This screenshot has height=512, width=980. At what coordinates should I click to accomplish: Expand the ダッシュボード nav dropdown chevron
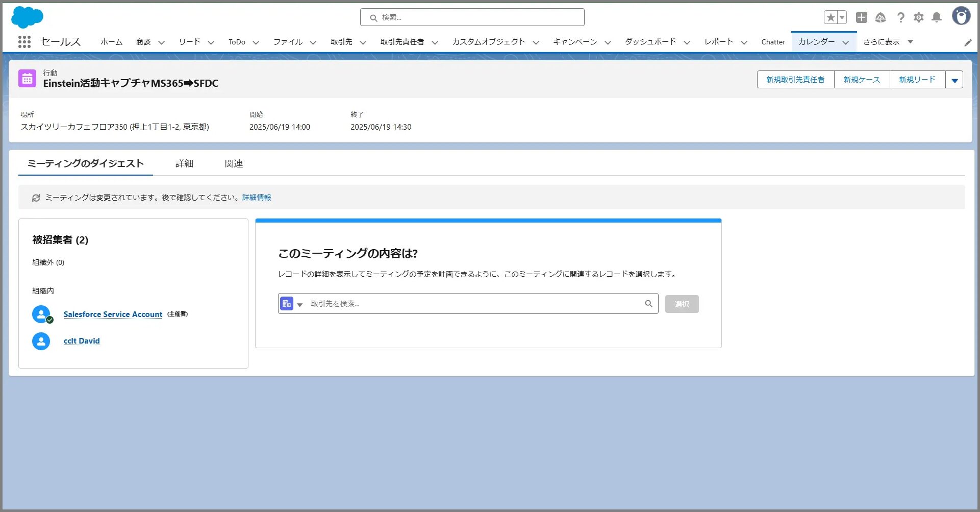[687, 42]
